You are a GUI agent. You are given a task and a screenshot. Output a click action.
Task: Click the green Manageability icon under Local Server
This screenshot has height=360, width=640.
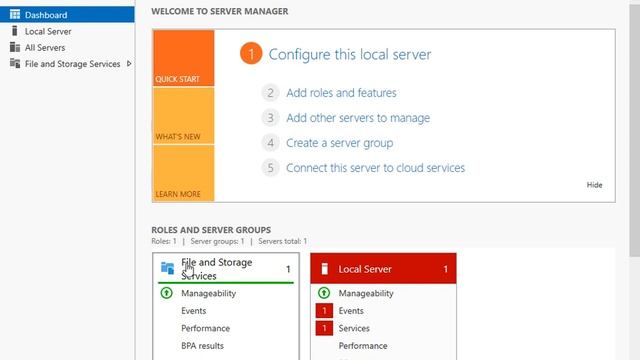tap(324, 293)
